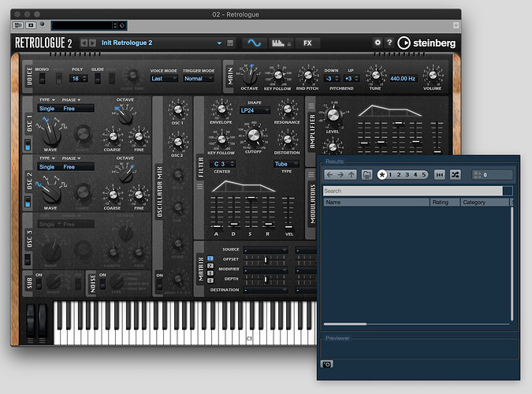Toggle the Mono switch in the Voice section
This screenshot has height=394, width=532.
(42, 78)
